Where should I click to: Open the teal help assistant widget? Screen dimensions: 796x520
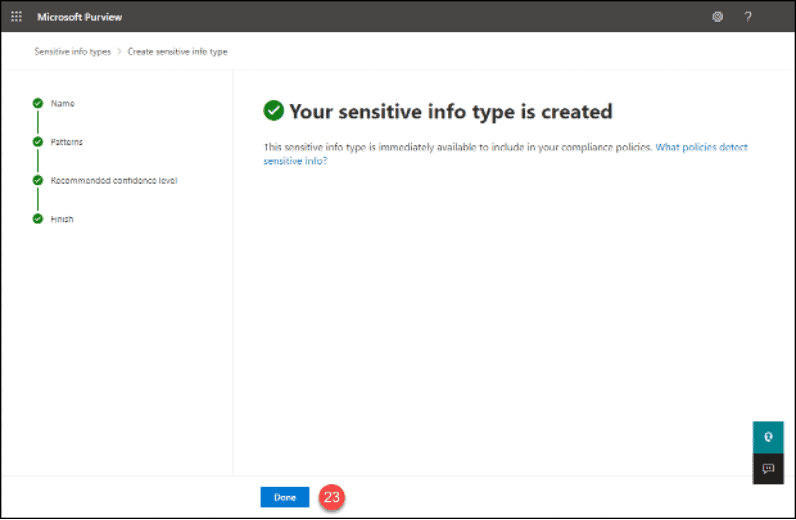point(768,437)
